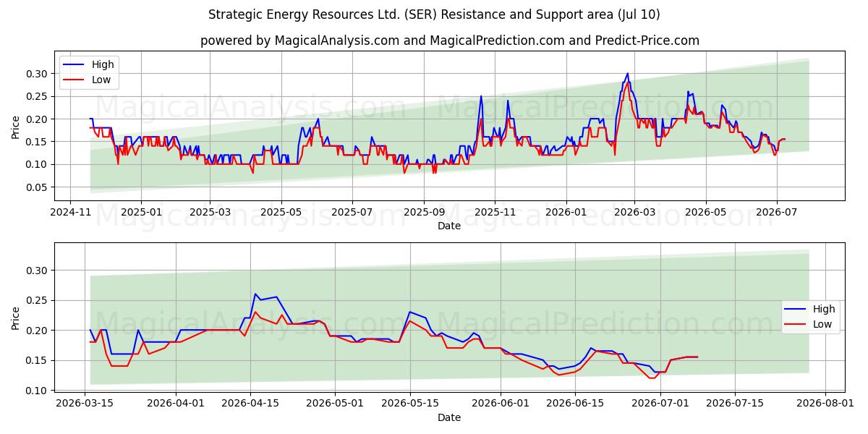Click the top chart '0.30' price tick
The width and height of the screenshot is (868, 434).
click(38, 74)
